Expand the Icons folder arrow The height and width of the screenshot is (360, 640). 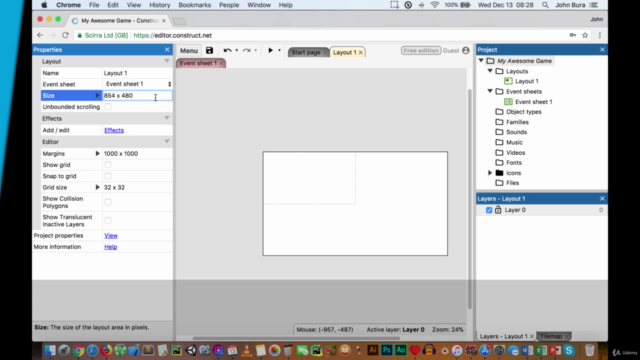490,173
